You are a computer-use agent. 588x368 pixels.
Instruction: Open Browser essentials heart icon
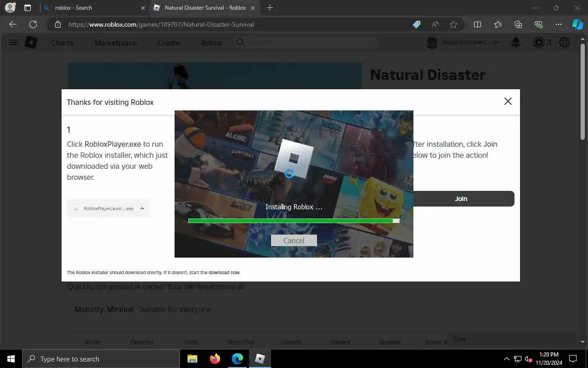click(x=538, y=24)
